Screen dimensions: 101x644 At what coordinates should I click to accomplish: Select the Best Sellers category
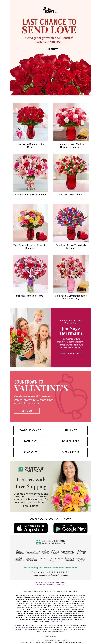pos(71,441)
